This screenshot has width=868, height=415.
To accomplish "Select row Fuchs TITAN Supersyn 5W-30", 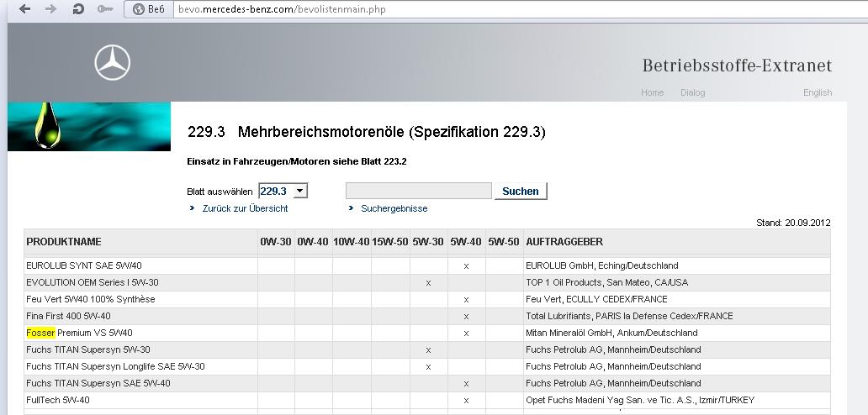I will pyautogui.click(x=426, y=349).
